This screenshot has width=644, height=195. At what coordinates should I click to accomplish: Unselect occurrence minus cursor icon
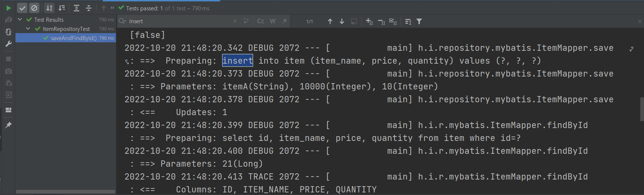(382, 22)
